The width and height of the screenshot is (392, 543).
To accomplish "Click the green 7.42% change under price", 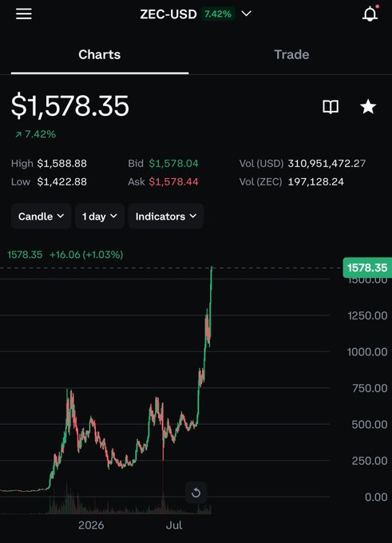I will click(x=35, y=134).
